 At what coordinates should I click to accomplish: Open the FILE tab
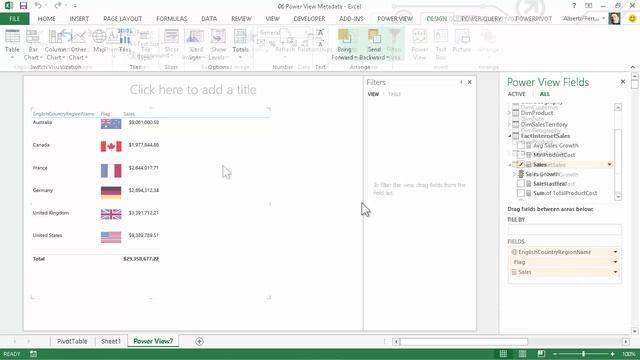click(x=14, y=19)
